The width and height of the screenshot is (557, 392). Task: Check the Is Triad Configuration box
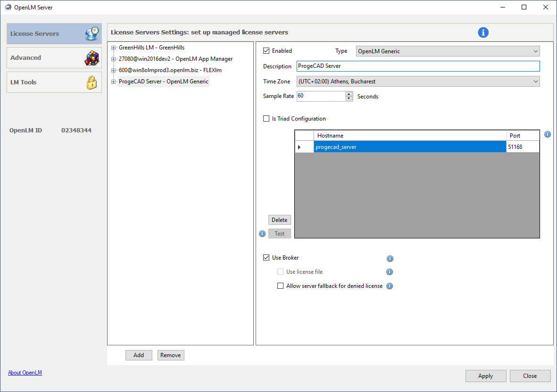(266, 119)
